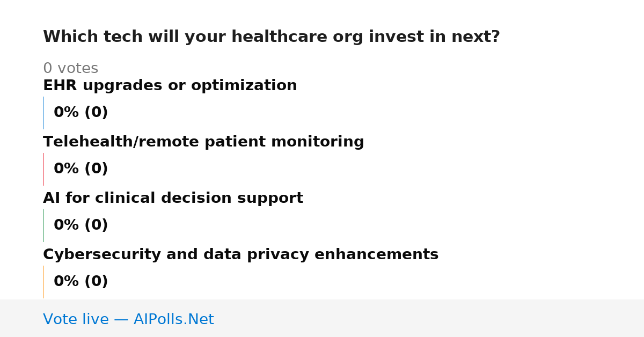Click the red bar under Telehealth option

point(43,169)
